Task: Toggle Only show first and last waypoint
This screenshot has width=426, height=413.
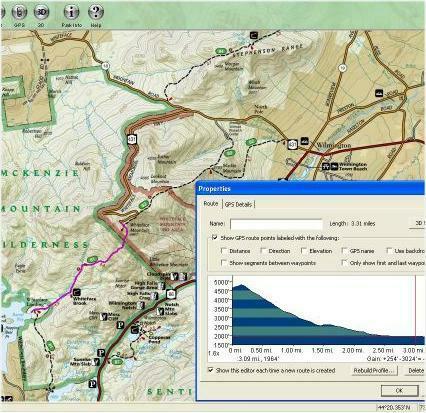Action: click(344, 263)
